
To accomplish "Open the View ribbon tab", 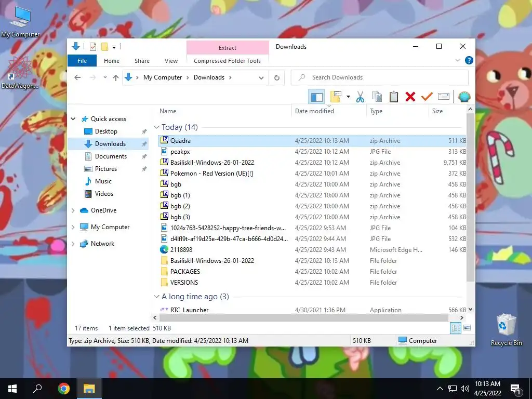I will [171, 61].
